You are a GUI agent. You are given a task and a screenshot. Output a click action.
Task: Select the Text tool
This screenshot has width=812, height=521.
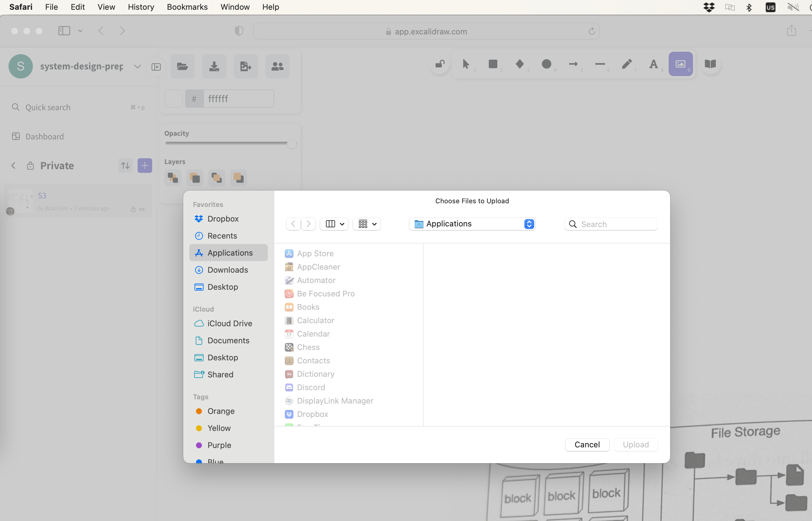point(653,64)
